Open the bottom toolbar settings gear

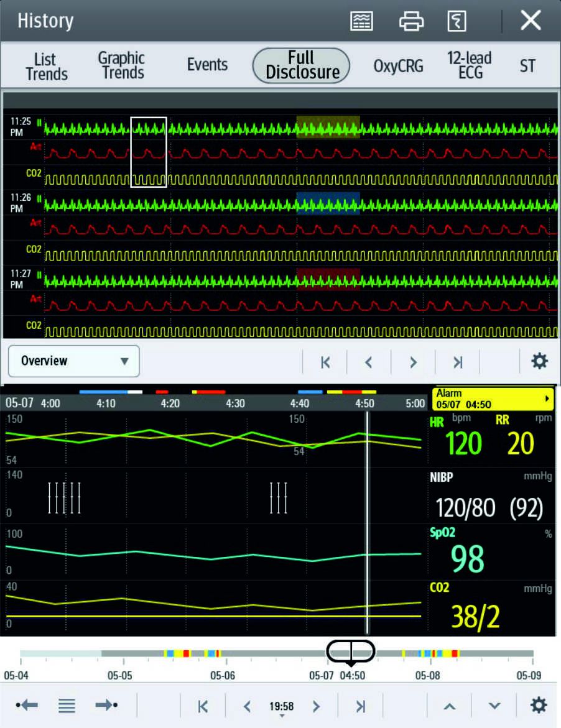tap(538, 705)
